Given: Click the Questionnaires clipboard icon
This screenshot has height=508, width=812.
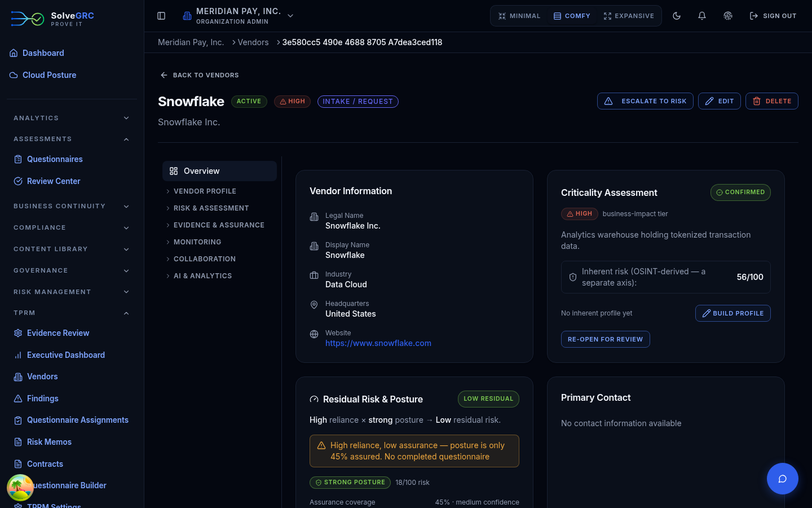Looking at the screenshot, I should [x=18, y=159].
